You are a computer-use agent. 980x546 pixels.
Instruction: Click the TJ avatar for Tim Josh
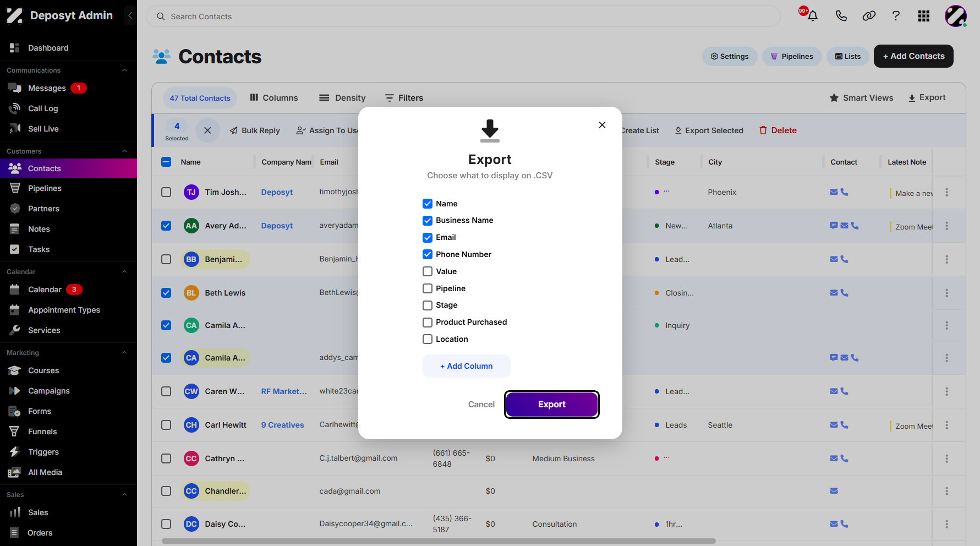191,192
